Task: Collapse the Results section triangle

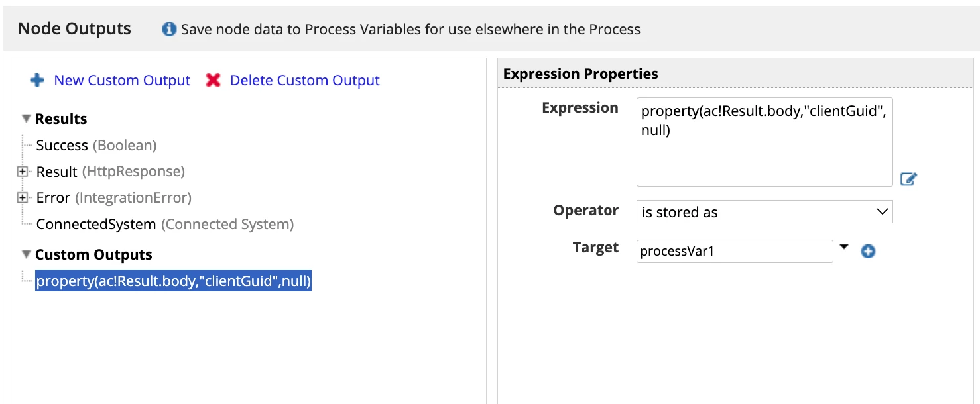Action: pyautogui.click(x=27, y=119)
